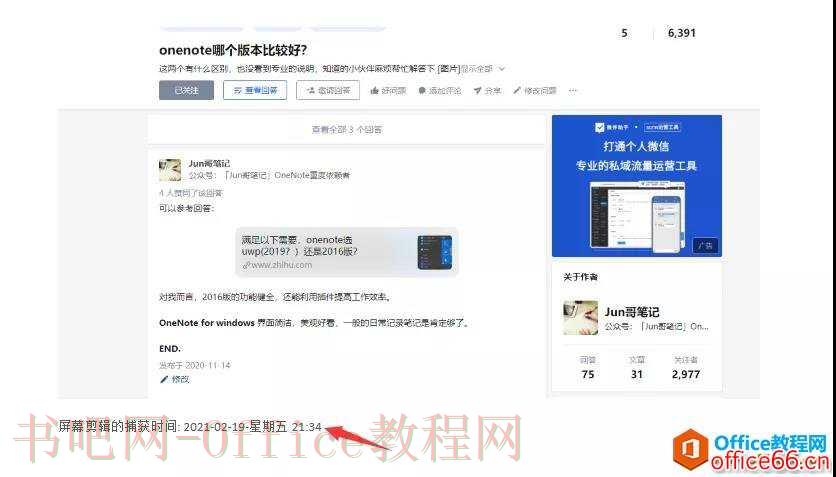Click the 添加评论 comment bubble icon
Screen dimensions: 836x477
pyautogui.click(x=422, y=91)
